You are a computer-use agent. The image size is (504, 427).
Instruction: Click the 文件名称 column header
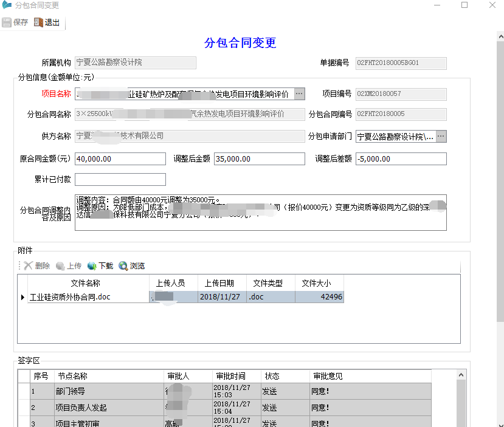[x=88, y=283]
